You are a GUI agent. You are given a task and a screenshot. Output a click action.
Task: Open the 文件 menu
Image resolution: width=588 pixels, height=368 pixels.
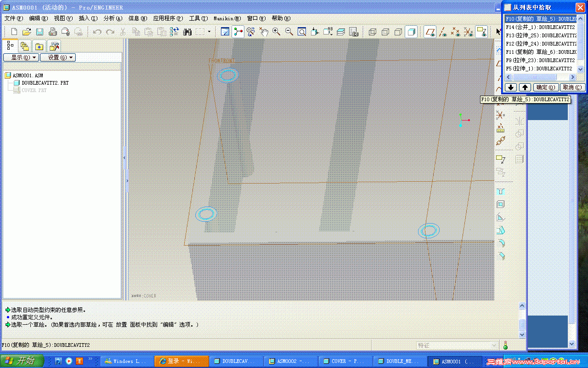click(14, 18)
